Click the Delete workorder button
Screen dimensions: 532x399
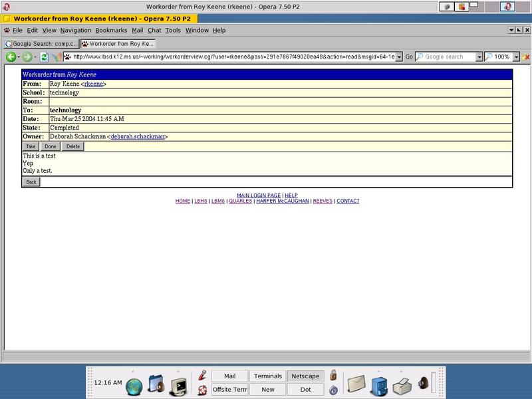pos(73,146)
